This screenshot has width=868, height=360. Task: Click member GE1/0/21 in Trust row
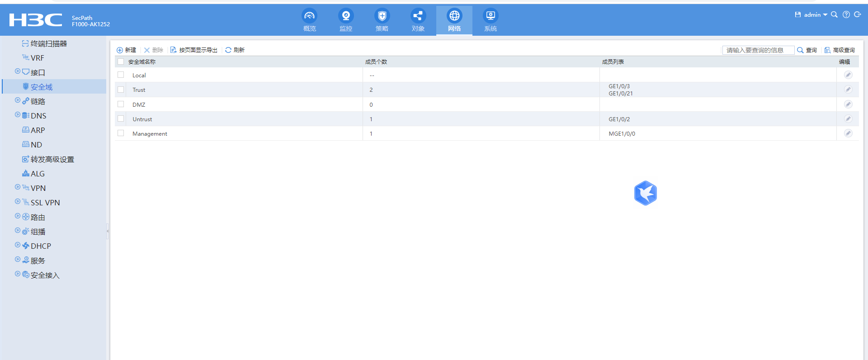click(621, 94)
